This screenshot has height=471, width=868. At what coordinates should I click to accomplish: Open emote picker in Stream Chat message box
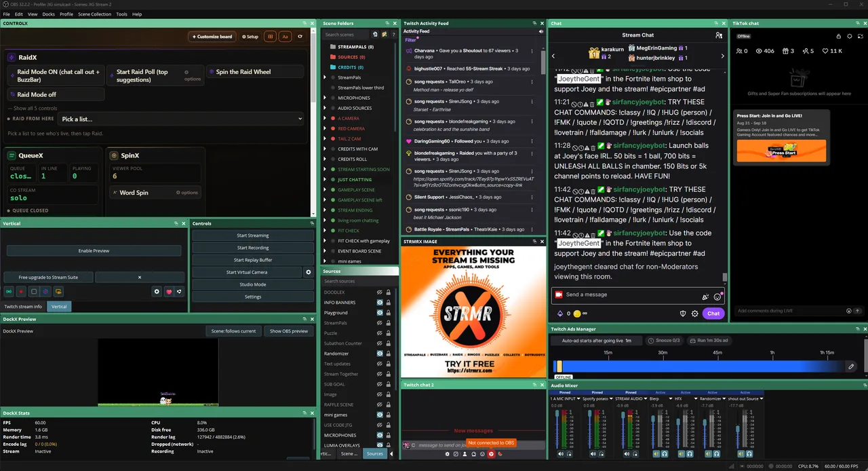(717, 297)
